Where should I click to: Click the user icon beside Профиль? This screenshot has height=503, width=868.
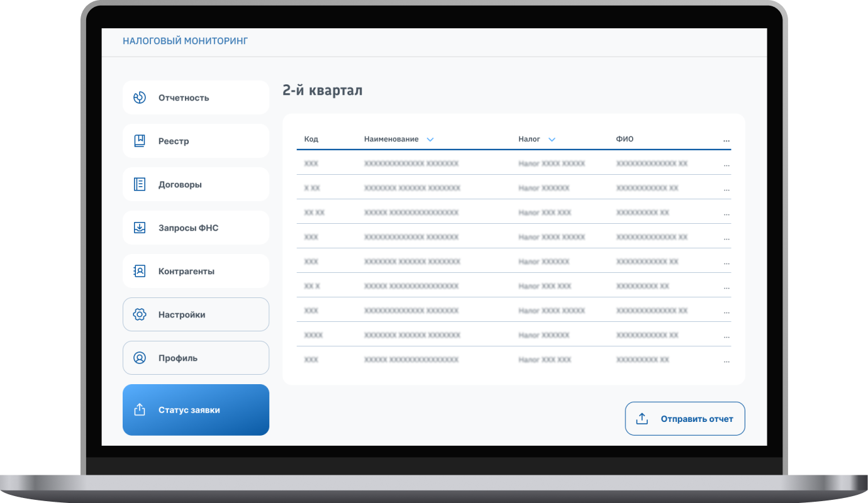click(140, 358)
